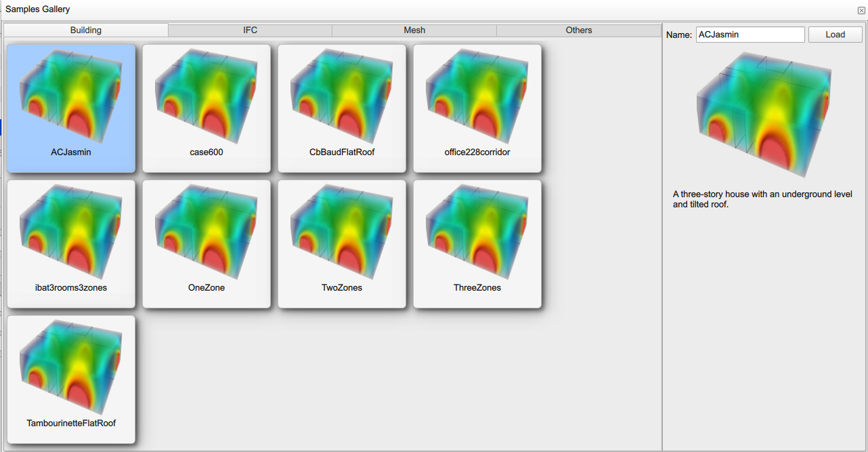Click the Name input field

pos(750,35)
